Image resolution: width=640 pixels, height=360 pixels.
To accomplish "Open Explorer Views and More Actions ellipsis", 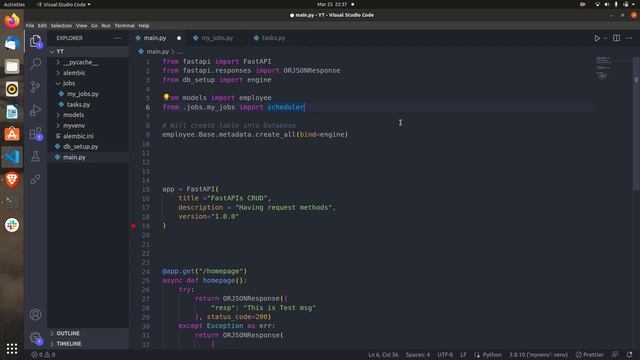I will pos(118,38).
